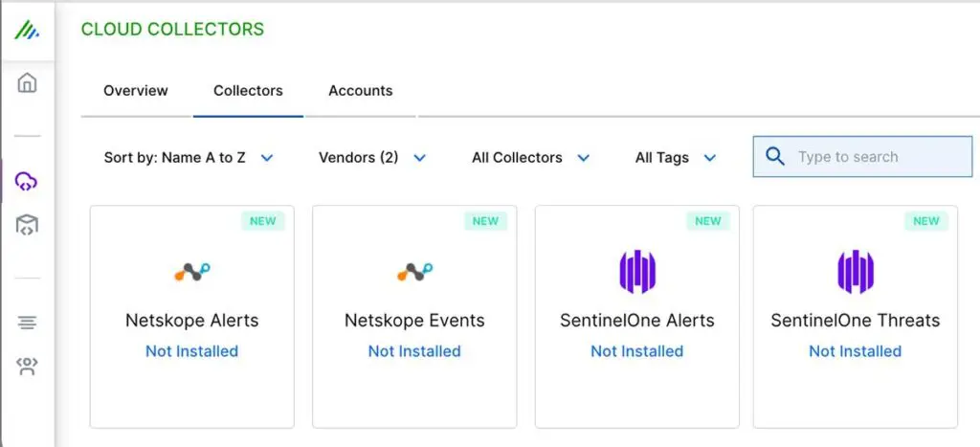
Task: Click the SentinelOne Alerts logo
Action: click(637, 272)
